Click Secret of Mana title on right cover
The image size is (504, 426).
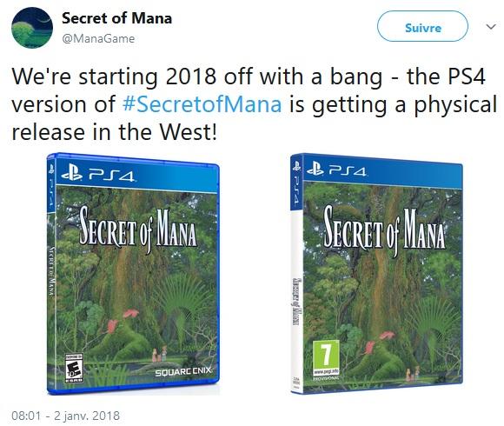click(x=384, y=229)
